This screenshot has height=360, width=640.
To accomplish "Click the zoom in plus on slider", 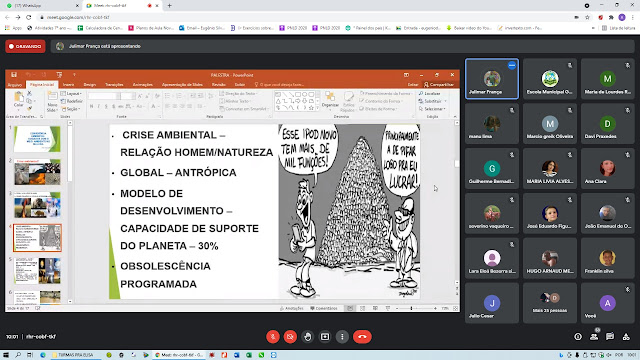I will click(x=436, y=308).
